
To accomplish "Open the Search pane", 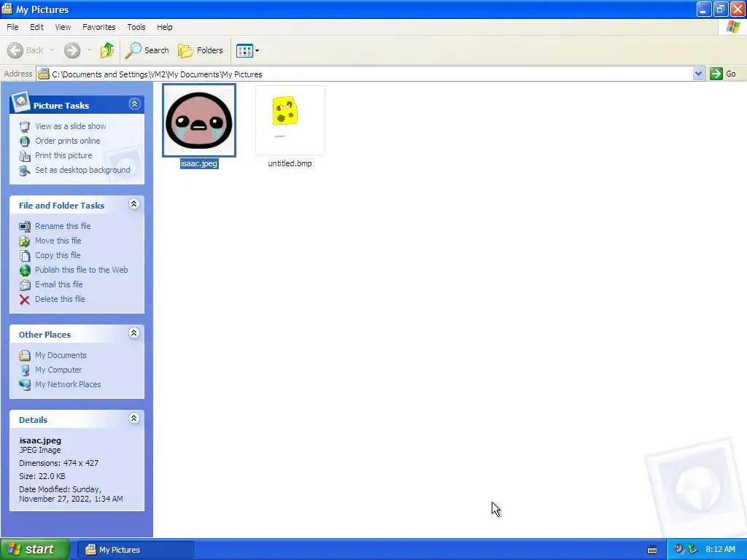I will (147, 50).
